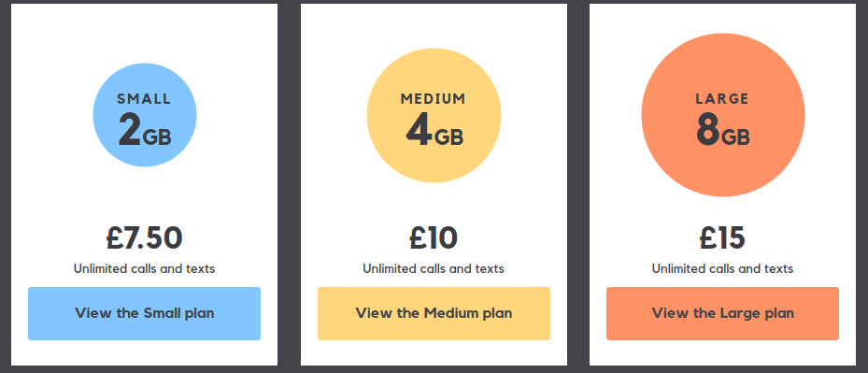Click the blue Small 2GB circle
The width and height of the screenshot is (868, 373).
(x=145, y=115)
